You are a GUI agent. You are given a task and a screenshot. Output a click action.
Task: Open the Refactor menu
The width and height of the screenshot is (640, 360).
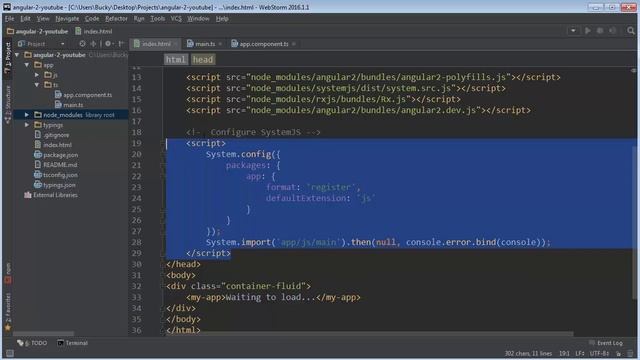[x=116, y=19]
